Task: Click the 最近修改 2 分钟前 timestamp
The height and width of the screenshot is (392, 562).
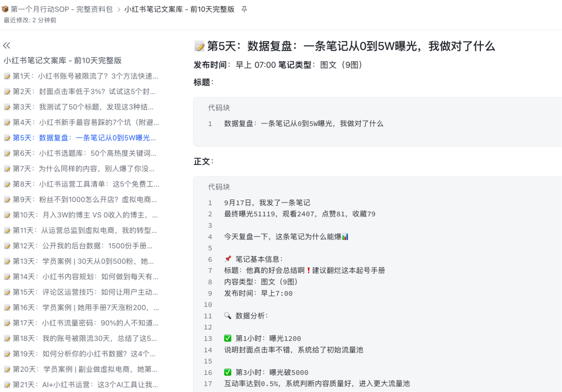Action: (x=30, y=20)
